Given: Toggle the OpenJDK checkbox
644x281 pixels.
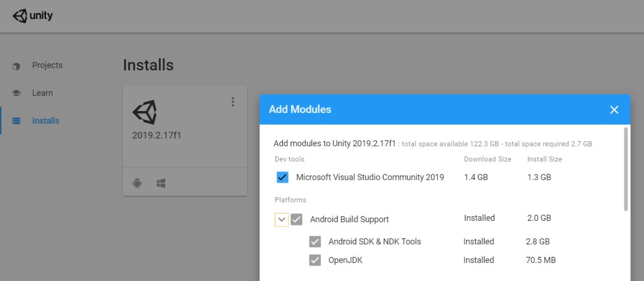Looking at the screenshot, I should click(315, 260).
